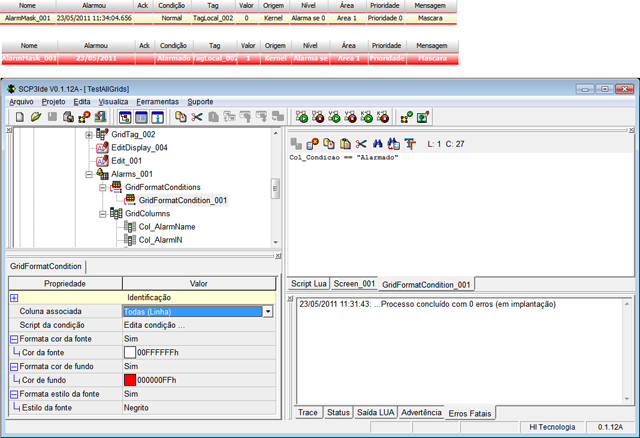Collapse the Alarms_001 tree node
This screenshot has height=438, width=640.
89,174
